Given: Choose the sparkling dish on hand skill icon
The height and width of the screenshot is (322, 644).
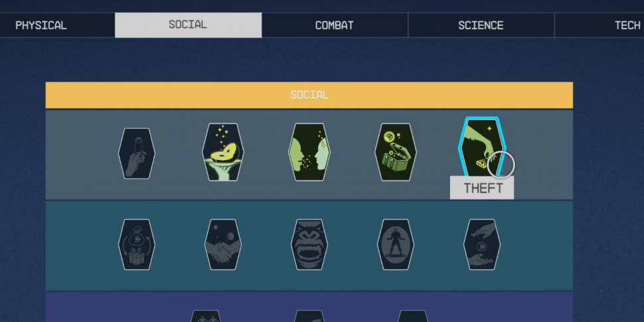Looking at the screenshot, I should (x=223, y=152).
